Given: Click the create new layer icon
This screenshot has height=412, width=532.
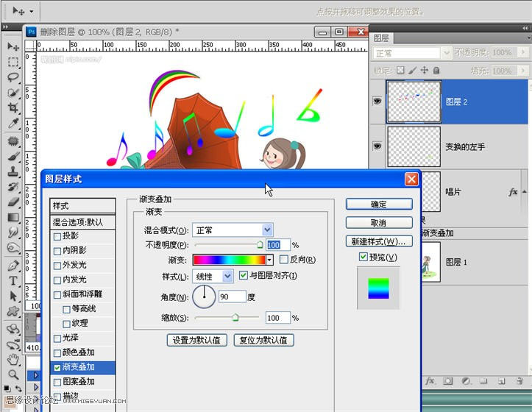Looking at the screenshot, I should pyautogui.click(x=502, y=381).
